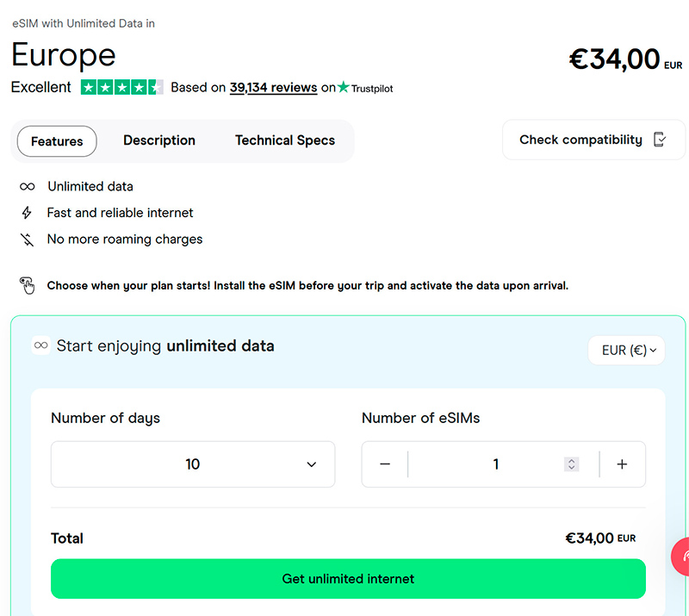This screenshot has width=689, height=616.
Task: Open the Number of days dropdown
Action: [x=193, y=464]
